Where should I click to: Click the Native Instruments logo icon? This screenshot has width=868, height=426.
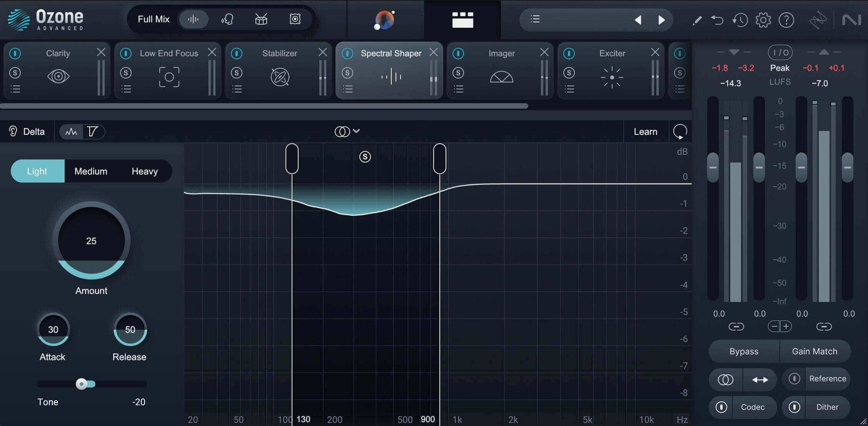851,20
